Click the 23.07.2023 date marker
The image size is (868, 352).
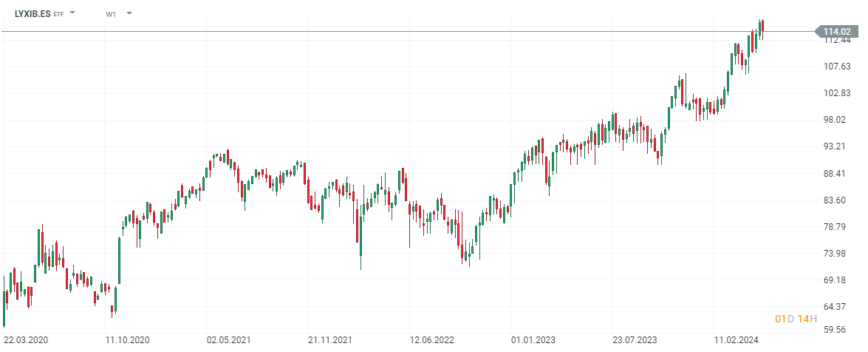click(x=635, y=340)
